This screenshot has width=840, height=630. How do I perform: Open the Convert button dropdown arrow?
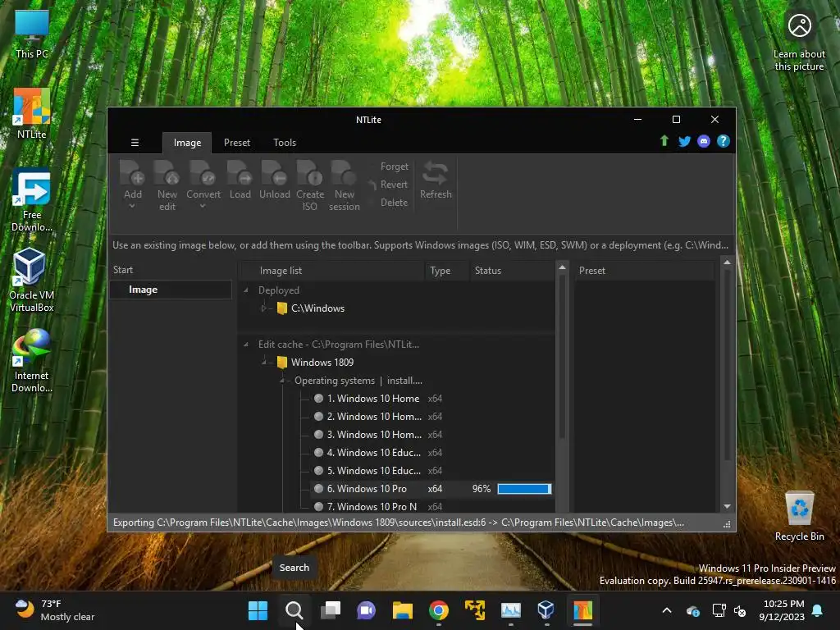point(203,206)
